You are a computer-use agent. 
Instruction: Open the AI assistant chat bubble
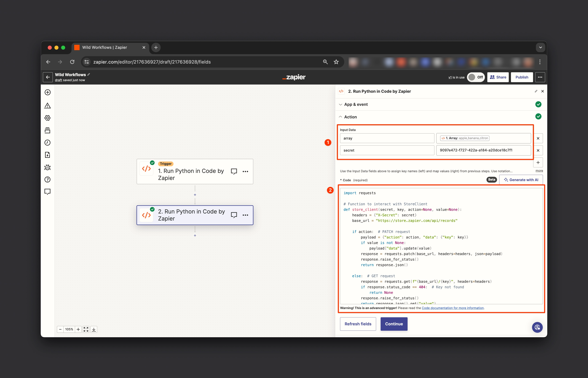[x=537, y=327]
